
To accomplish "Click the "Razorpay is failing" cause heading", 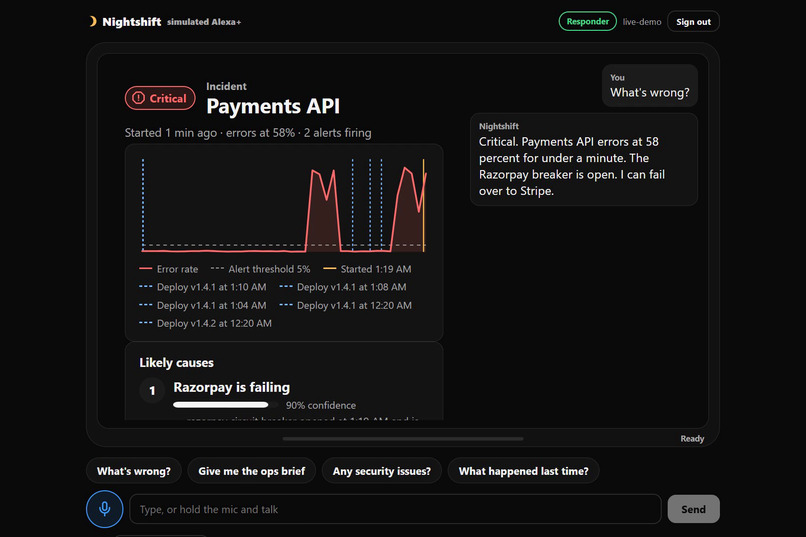I will (x=231, y=387).
